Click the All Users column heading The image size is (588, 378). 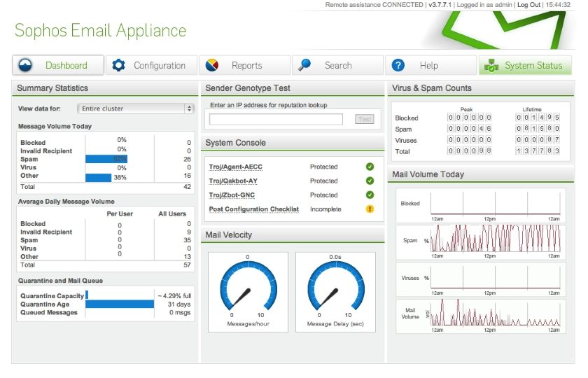click(x=172, y=213)
